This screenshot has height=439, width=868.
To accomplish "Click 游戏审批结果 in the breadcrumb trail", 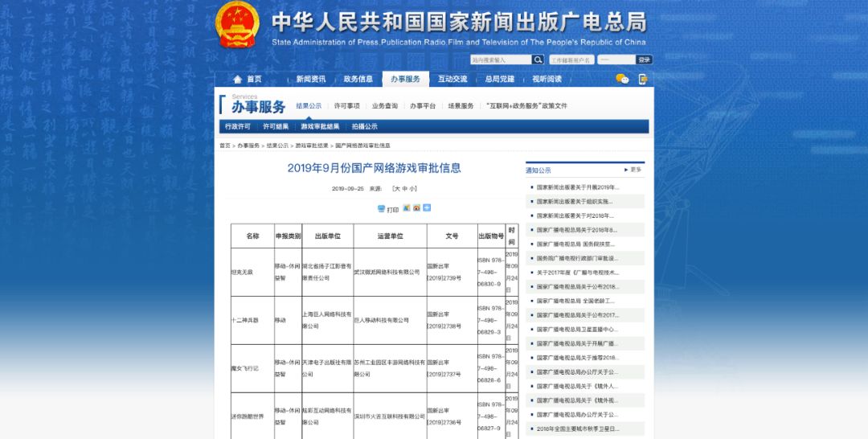I will click(x=312, y=146).
